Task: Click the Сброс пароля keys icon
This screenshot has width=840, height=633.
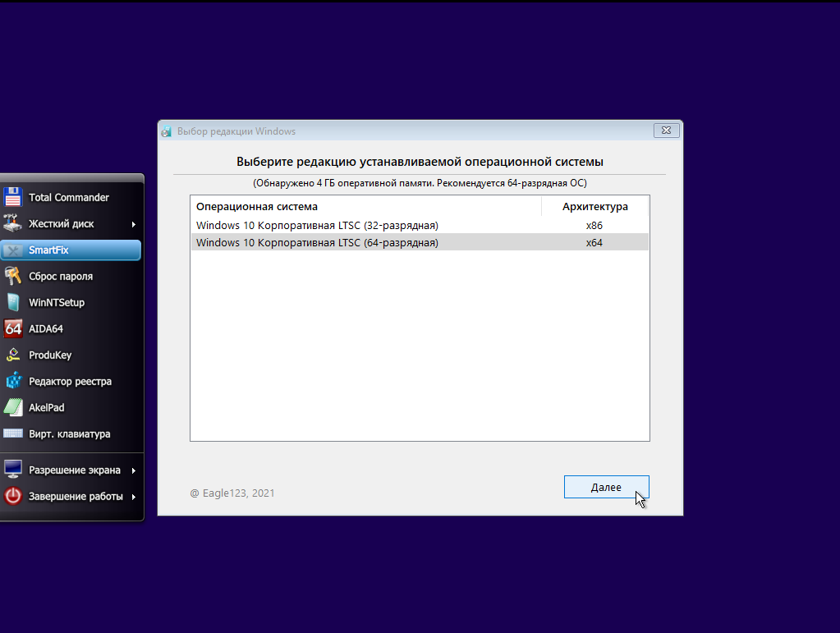Action: pyautogui.click(x=12, y=277)
